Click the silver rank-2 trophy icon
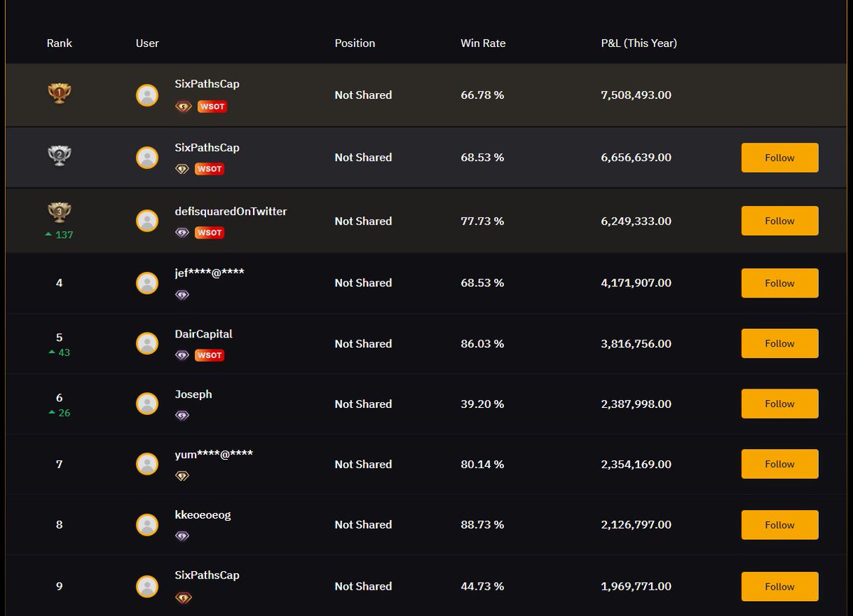This screenshot has width=853, height=616. pos(59,154)
